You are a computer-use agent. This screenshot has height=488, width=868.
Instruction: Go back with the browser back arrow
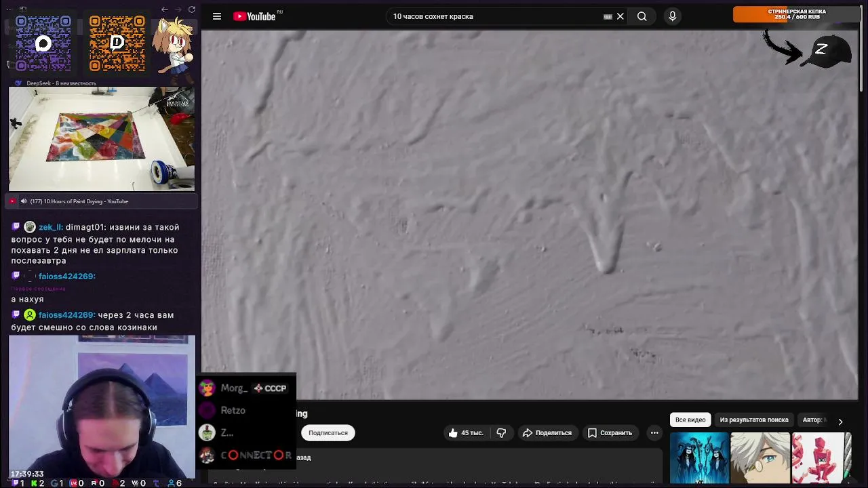point(165,9)
